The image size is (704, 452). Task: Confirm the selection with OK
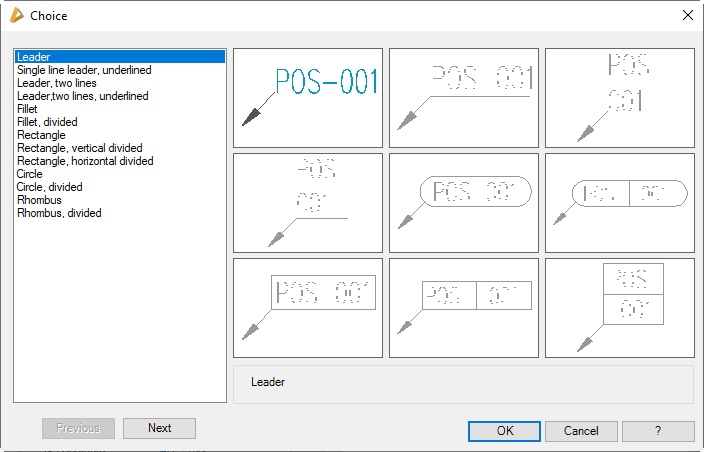click(505, 431)
